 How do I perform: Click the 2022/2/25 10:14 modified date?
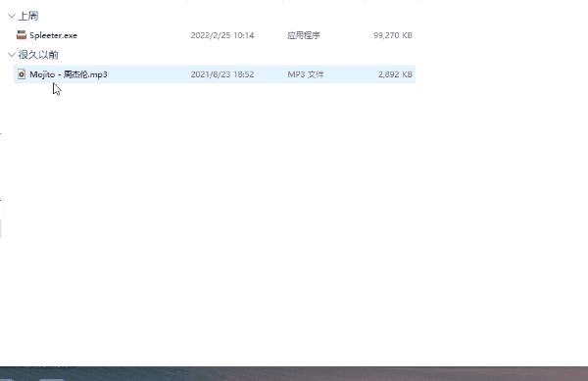pos(222,35)
